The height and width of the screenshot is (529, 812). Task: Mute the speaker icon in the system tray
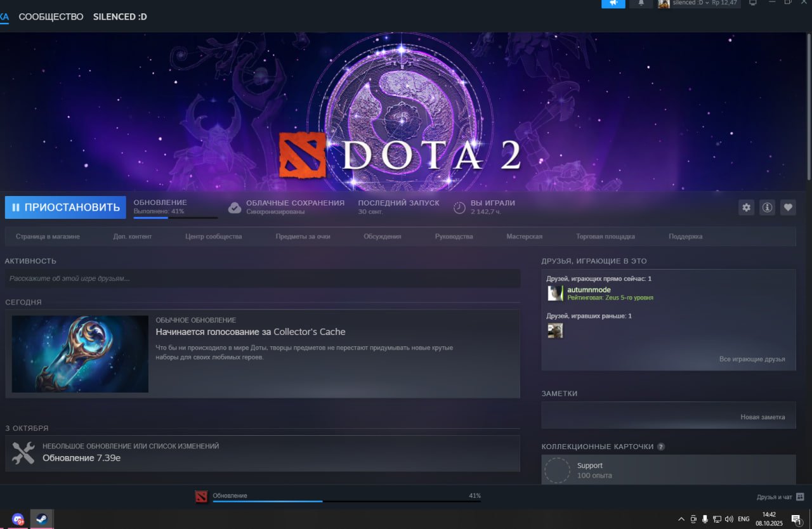tap(728, 518)
